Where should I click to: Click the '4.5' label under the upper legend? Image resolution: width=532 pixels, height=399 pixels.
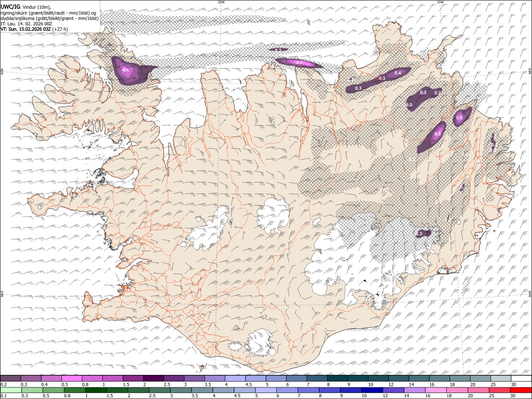[249, 384]
